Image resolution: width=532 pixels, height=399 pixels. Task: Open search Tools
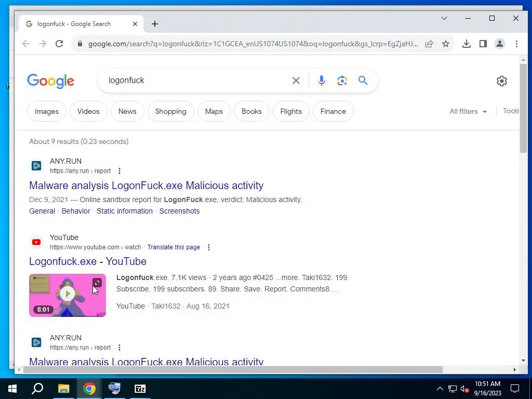[511, 111]
